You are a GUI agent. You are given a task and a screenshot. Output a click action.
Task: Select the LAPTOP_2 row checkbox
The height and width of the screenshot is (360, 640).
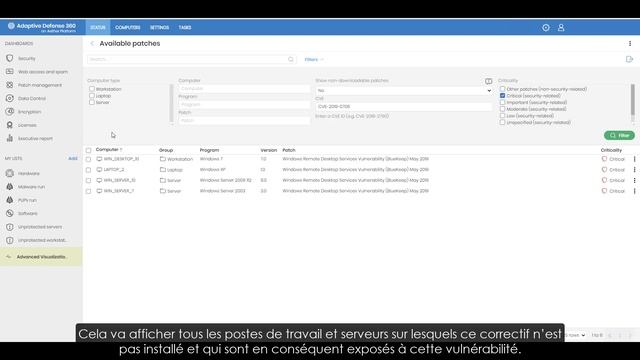point(89,170)
